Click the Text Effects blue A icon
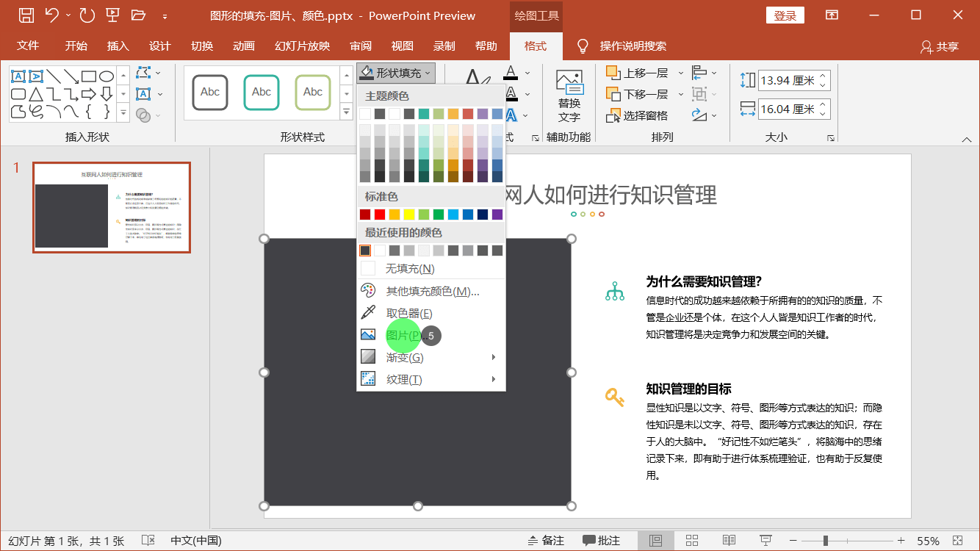 click(511, 115)
